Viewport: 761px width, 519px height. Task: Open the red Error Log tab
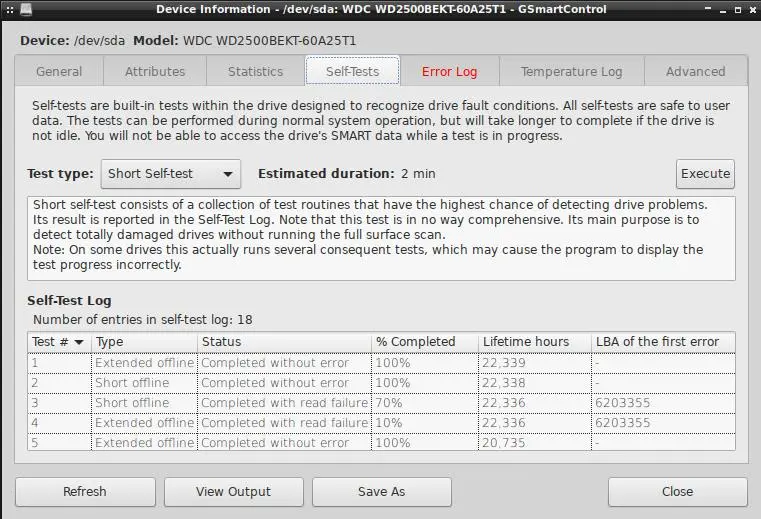pos(449,71)
